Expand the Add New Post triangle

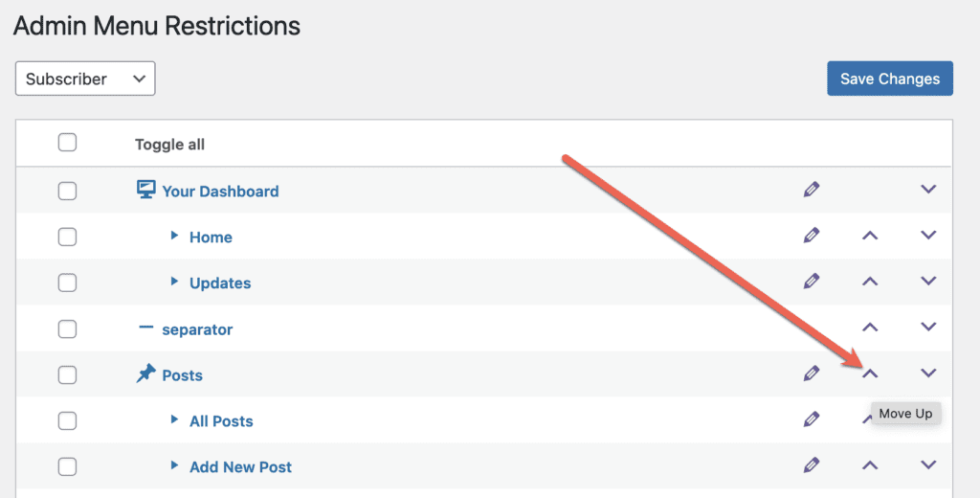[x=174, y=465]
